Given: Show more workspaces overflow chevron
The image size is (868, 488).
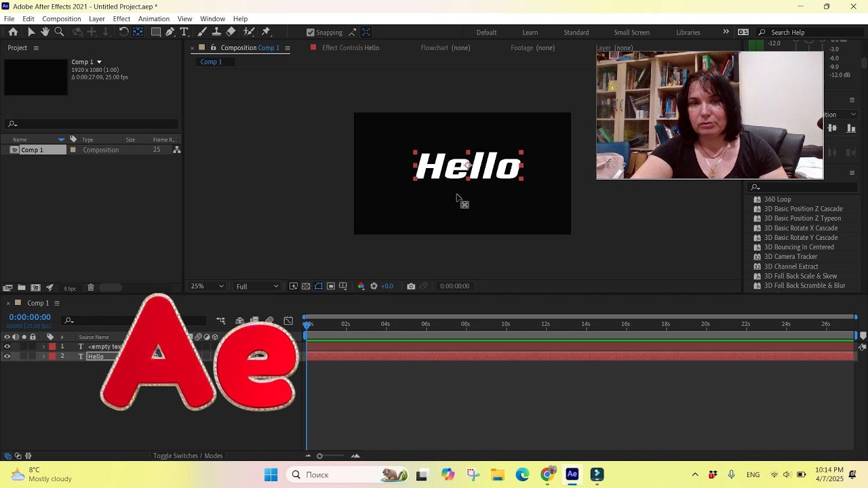Looking at the screenshot, I should (x=726, y=32).
